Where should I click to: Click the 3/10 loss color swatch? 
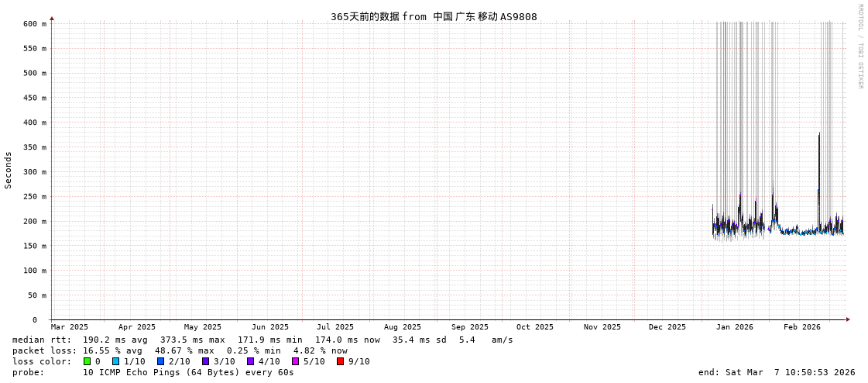point(205,361)
